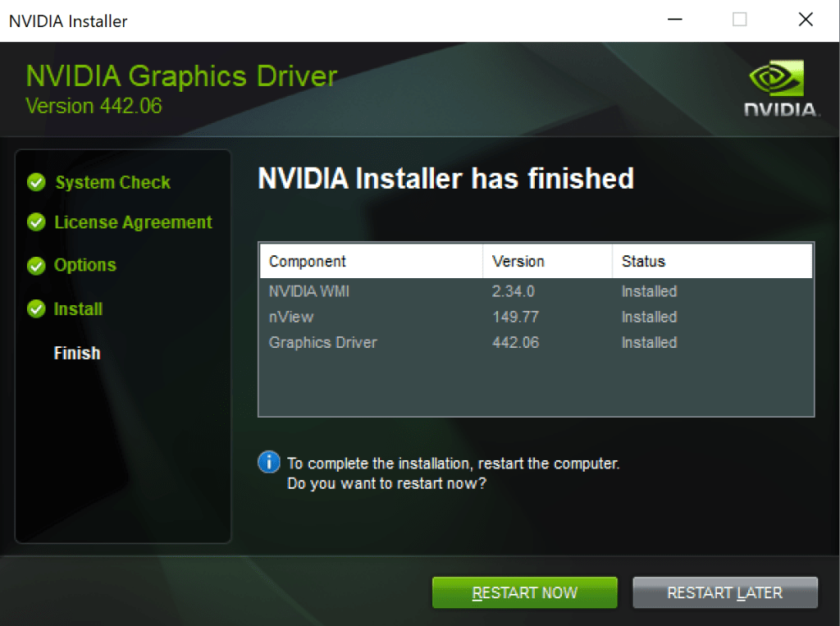The height and width of the screenshot is (626, 840).
Task: Click the Status column header
Action: coord(643,262)
